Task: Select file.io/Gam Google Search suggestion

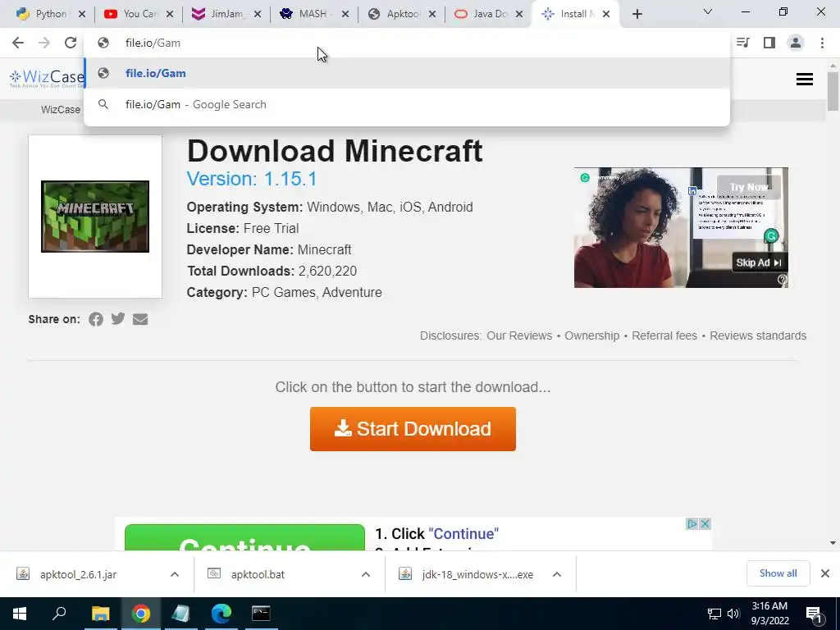Action: click(x=407, y=104)
